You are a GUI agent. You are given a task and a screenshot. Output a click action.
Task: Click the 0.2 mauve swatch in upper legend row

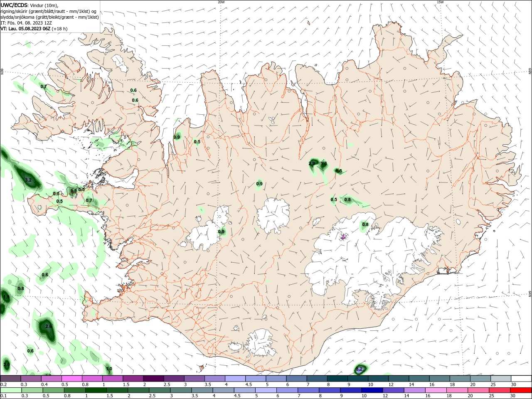(10, 378)
